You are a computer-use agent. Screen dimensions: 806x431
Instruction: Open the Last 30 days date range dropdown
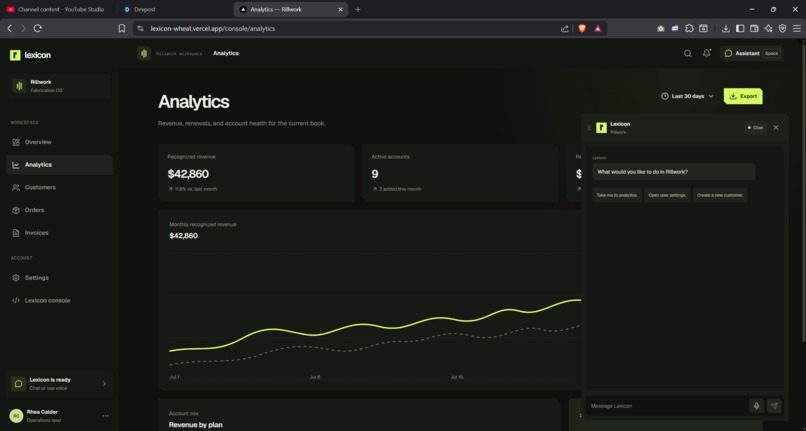click(687, 96)
